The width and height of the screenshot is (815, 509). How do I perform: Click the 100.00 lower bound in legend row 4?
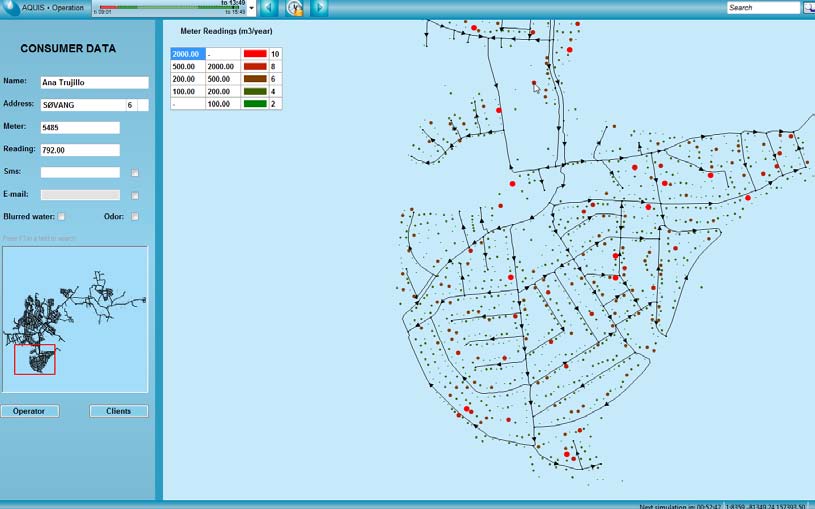[x=188, y=92]
